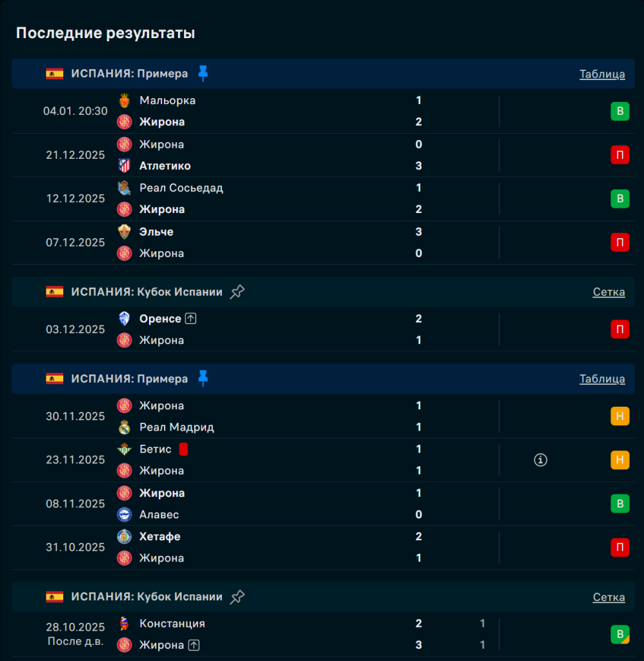Open Сетка link in first Кубок Испании header
The image size is (644, 661).
pos(609,292)
